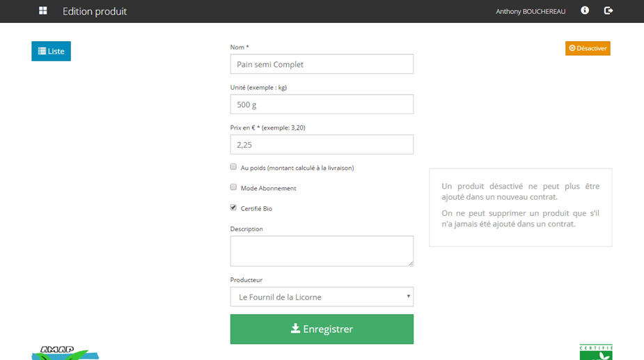Click the info circle icon in header
644x360 pixels.
pos(585,10)
